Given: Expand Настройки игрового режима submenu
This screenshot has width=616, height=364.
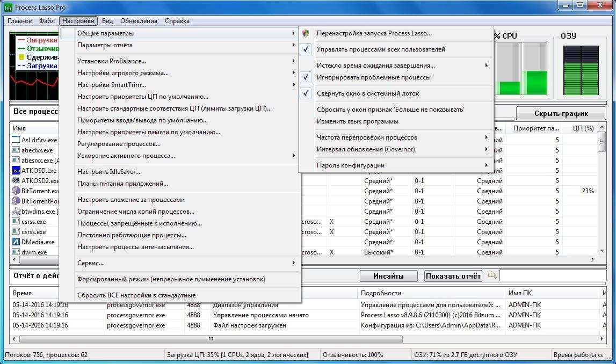Looking at the screenshot, I should point(180,73).
